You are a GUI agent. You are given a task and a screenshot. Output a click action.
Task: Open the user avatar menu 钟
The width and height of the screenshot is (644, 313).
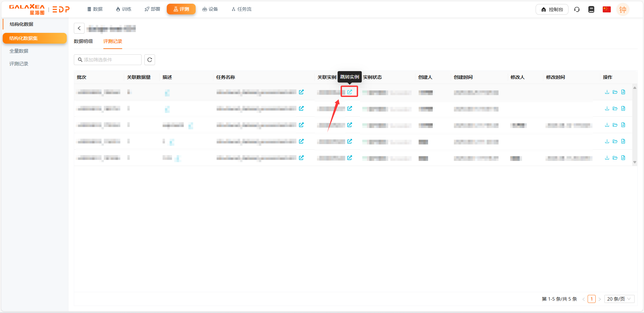pyautogui.click(x=623, y=10)
